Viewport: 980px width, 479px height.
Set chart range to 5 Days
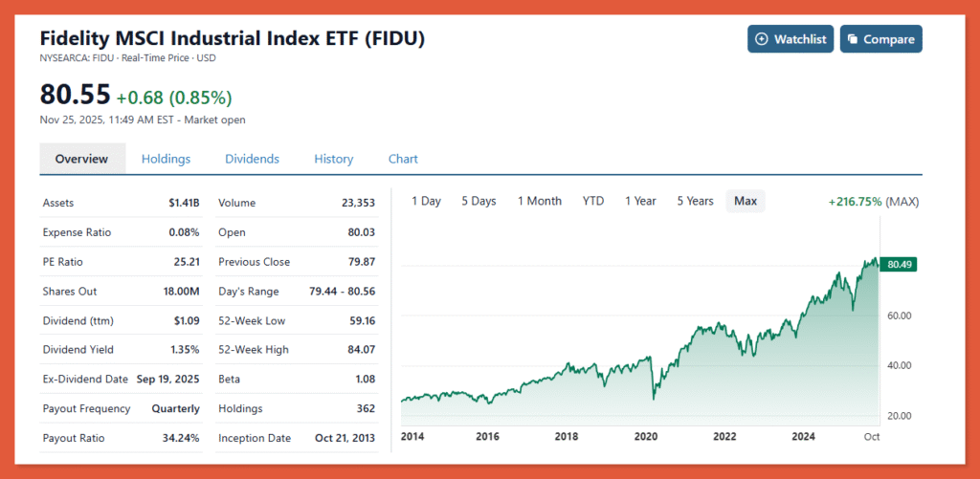[479, 201]
